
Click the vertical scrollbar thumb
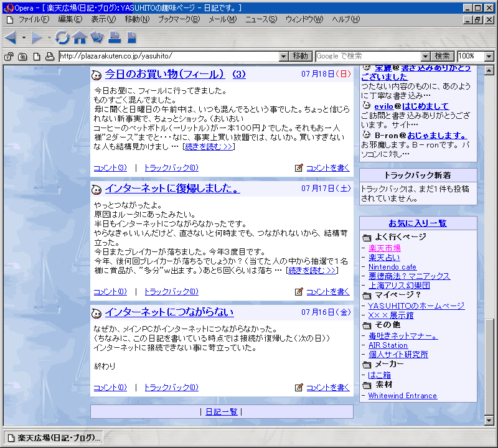click(x=489, y=366)
